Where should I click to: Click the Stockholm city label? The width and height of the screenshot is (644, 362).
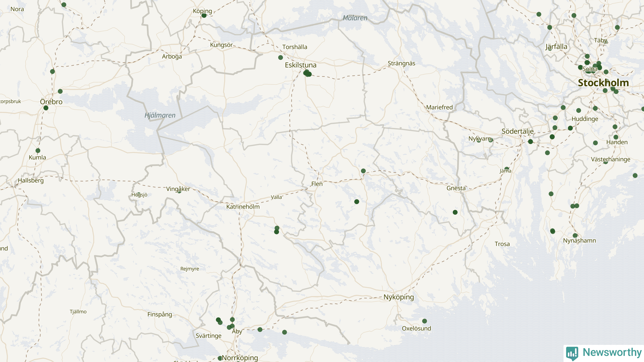point(603,83)
